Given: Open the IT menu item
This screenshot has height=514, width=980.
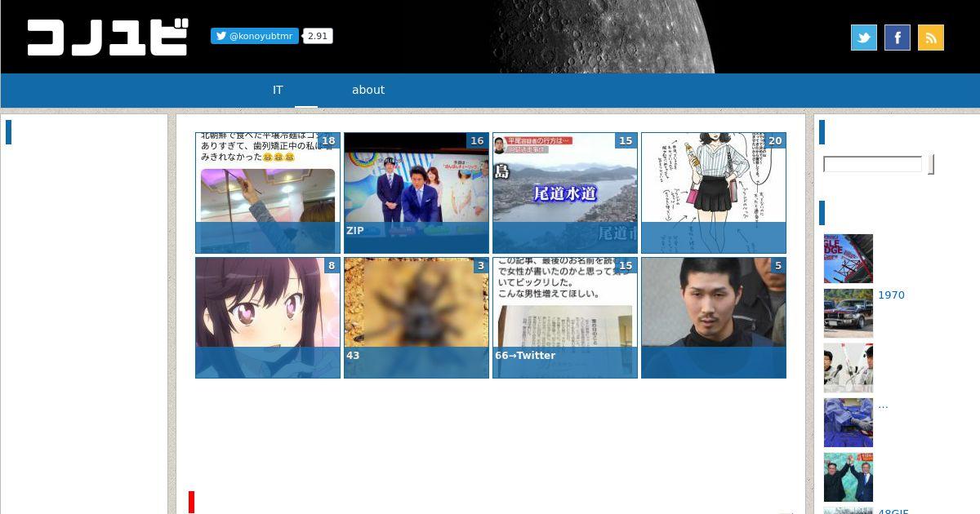Looking at the screenshot, I should coord(278,90).
